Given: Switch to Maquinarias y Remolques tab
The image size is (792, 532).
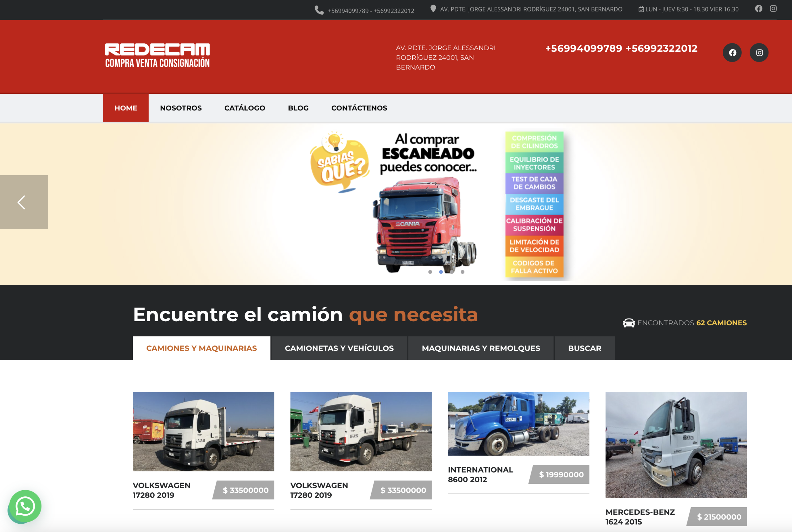Looking at the screenshot, I should 481,348.
